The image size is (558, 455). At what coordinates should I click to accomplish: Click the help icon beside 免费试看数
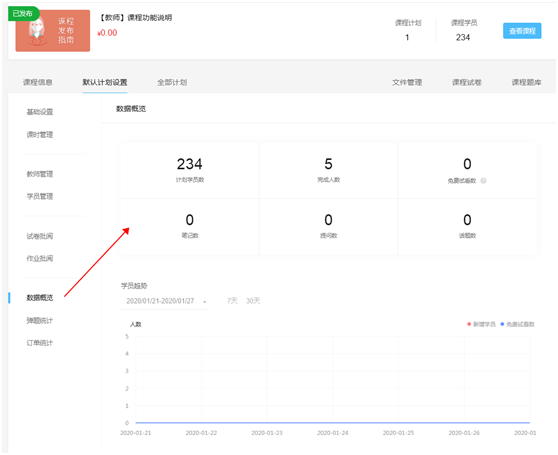pyautogui.click(x=483, y=181)
